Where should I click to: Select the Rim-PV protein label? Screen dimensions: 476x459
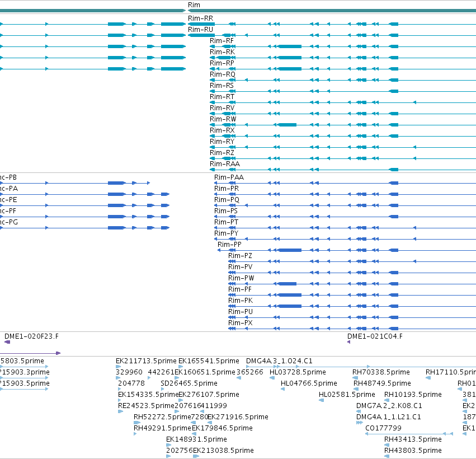click(241, 267)
